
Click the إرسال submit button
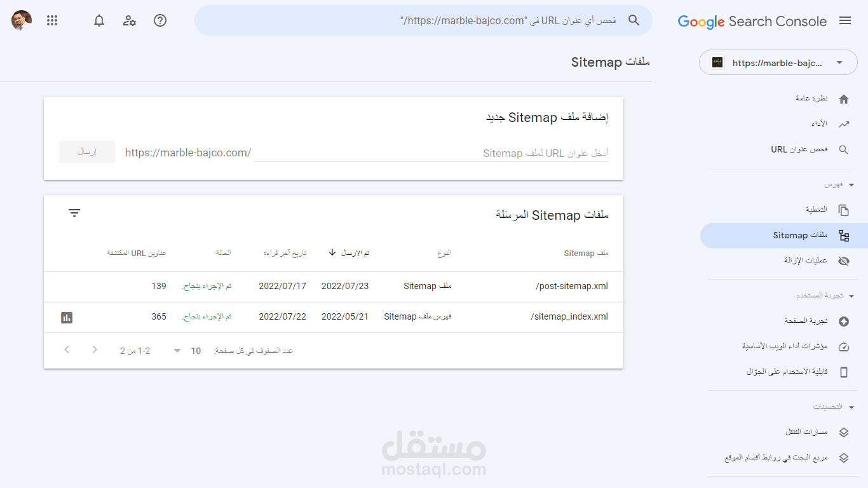[x=87, y=152]
